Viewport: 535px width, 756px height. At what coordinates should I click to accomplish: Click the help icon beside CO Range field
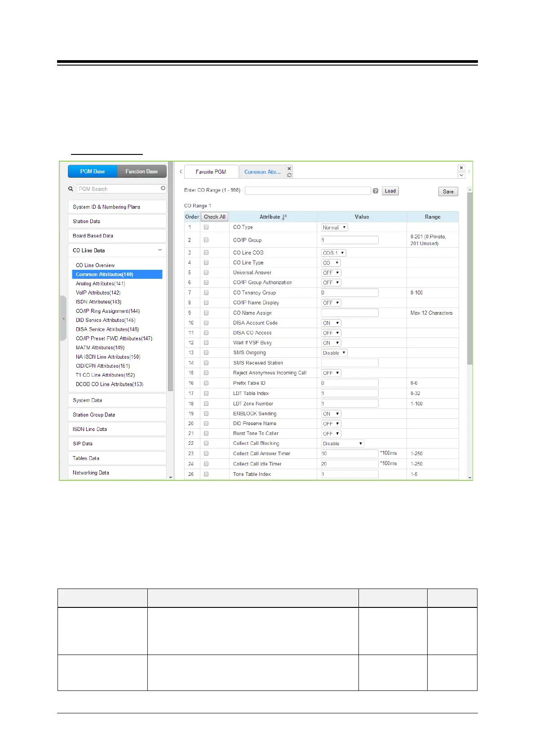point(376,191)
